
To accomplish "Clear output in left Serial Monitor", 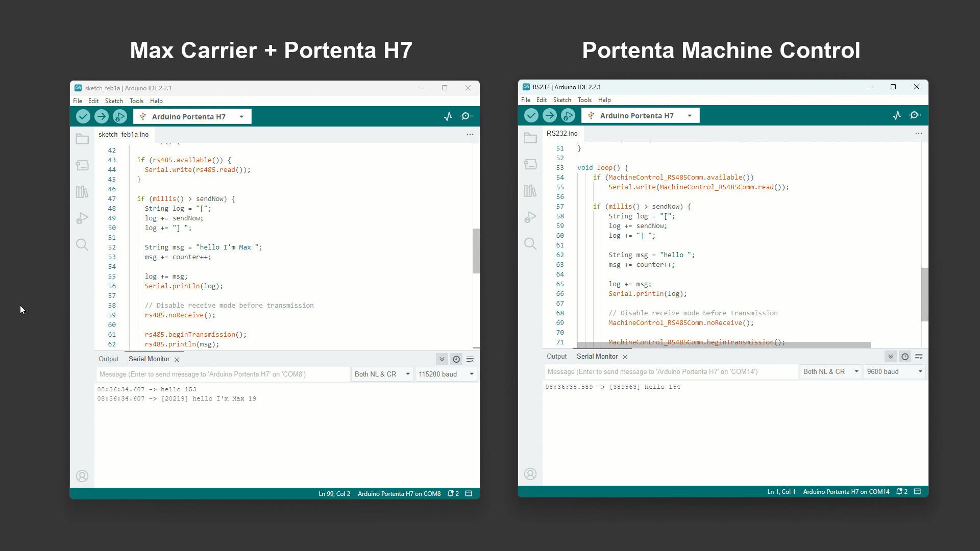I will pos(470,359).
